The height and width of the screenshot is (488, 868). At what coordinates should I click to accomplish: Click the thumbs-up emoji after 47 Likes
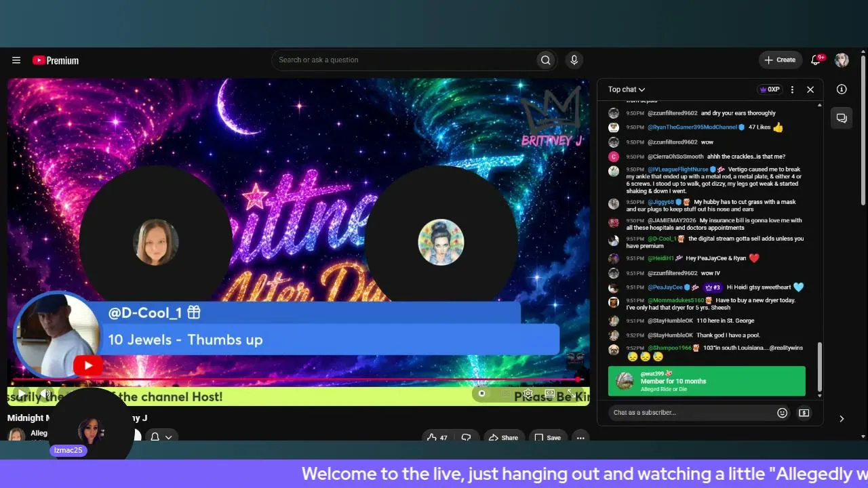[778, 127]
